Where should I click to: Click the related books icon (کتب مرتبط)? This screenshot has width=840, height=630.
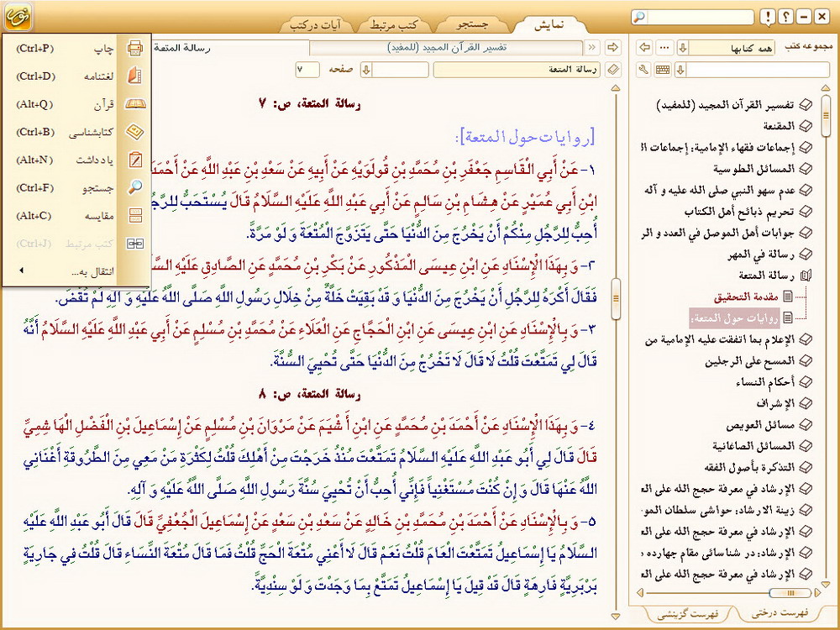tap(134, 244)
